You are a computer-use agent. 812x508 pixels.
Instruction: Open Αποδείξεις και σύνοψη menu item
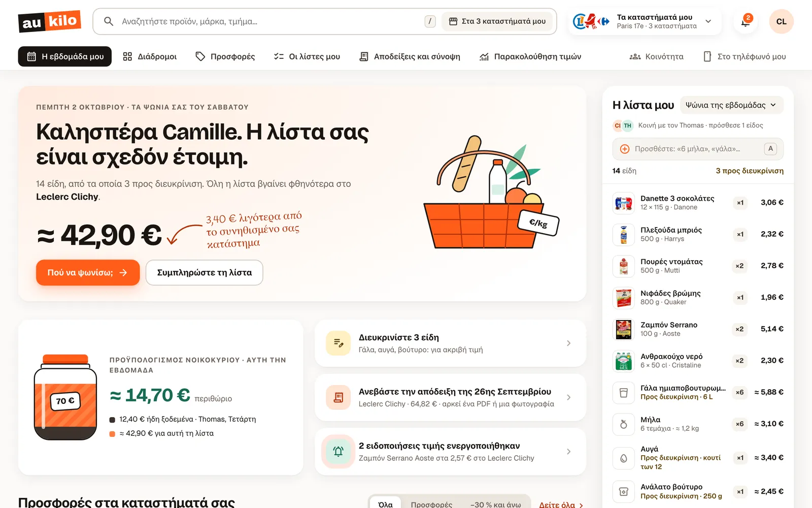[x=410, y=56]
